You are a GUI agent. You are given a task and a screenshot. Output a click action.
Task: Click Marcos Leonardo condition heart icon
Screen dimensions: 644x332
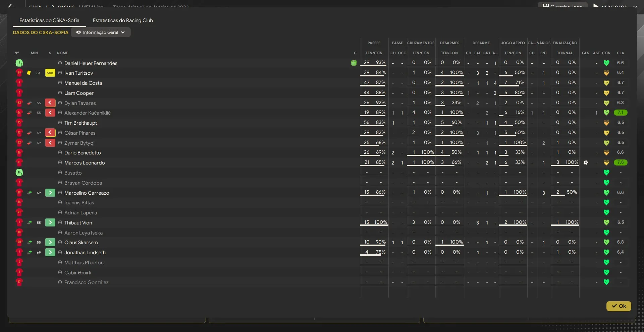pos(606,162)
